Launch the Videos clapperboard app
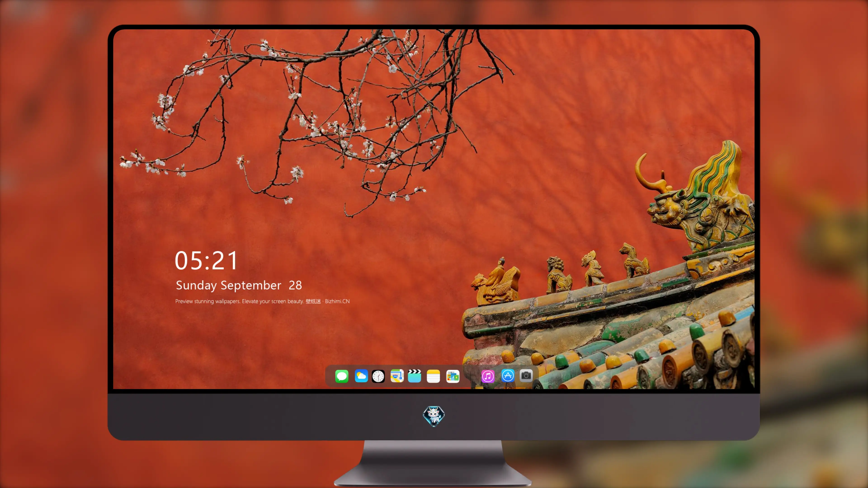 (415, 376)
